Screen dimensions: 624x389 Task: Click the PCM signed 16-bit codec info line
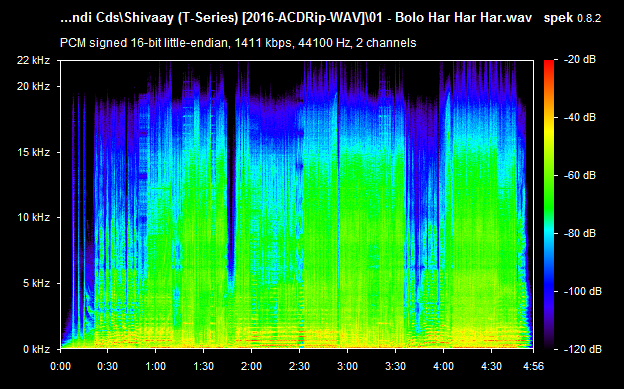[x=238, y=43]
